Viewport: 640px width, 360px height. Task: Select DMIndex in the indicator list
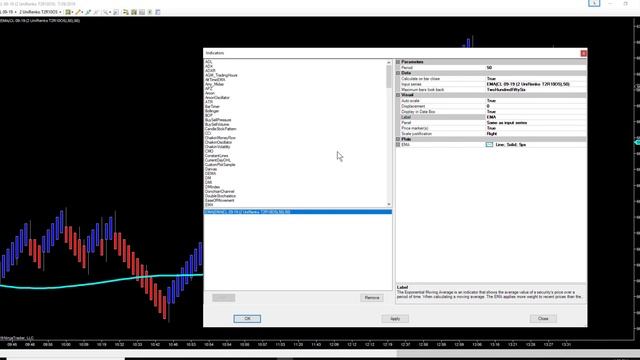[212, 187]
